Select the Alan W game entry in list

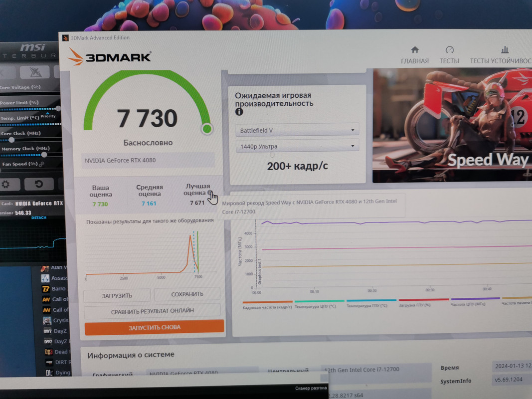click(54, 268)
